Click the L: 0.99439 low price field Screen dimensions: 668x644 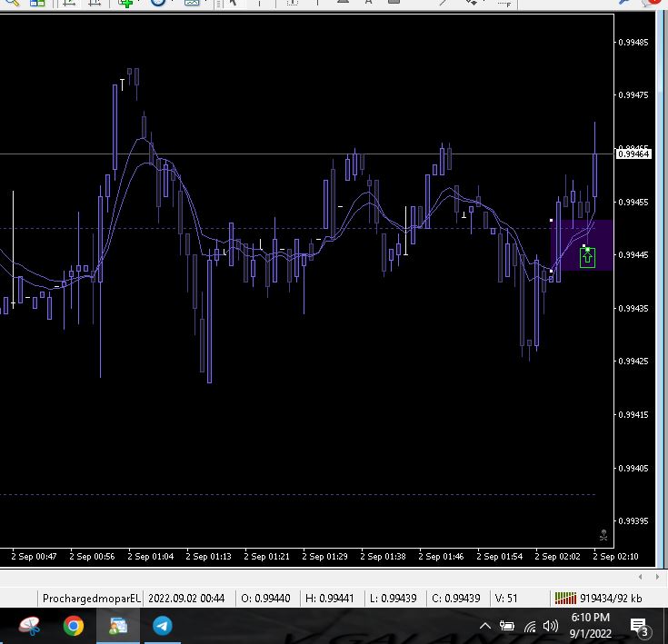click(x=393, y=599)
